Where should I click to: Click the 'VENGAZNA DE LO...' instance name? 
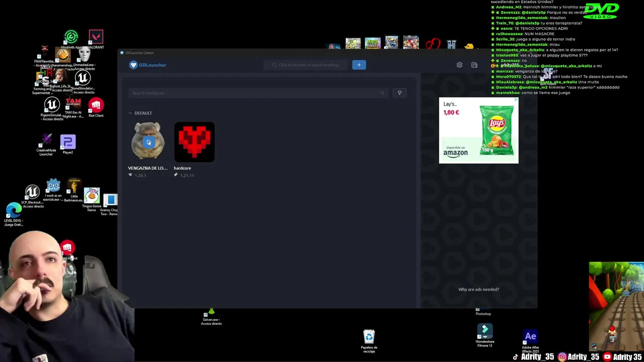coord(147,168)
